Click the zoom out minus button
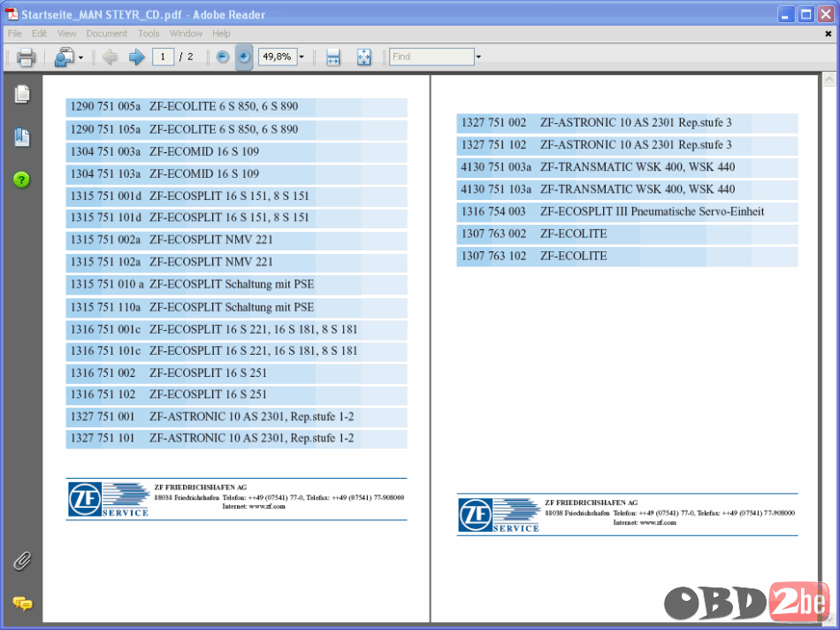 (222, 57)
